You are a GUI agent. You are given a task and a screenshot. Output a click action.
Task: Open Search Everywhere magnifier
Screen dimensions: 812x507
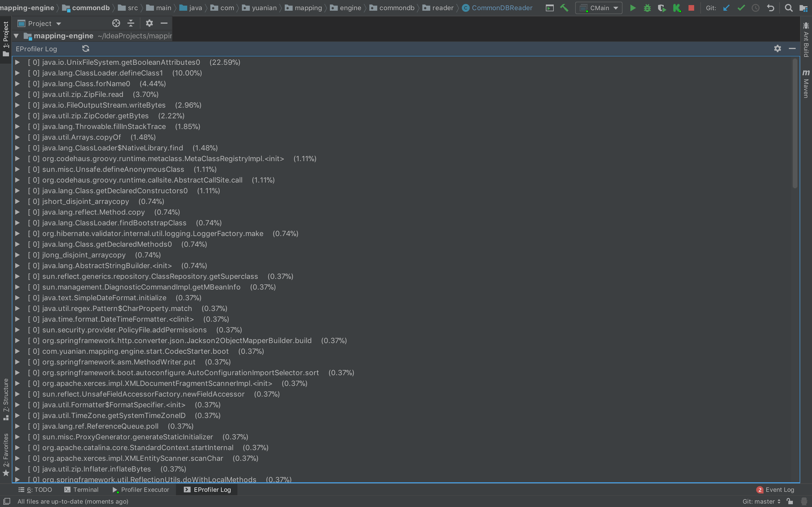[x=789, y=8]
